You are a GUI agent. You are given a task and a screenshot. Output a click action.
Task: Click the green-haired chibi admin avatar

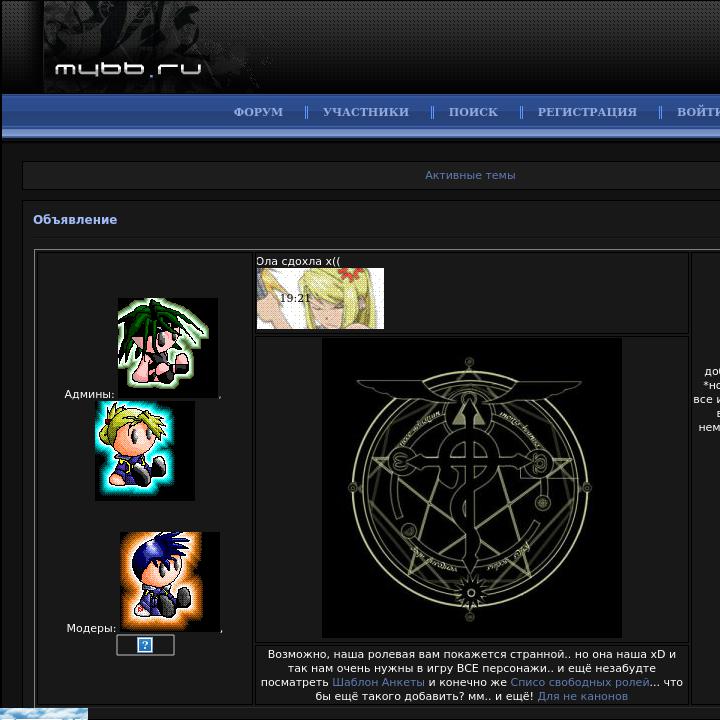coord(168,348)
